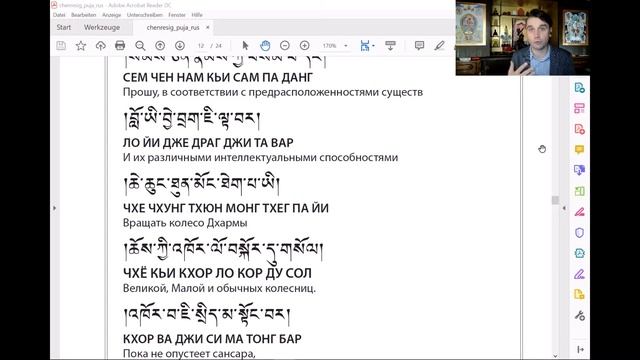
Task: Click the text 'Прошу, в соответствии с предрасположенностями существ'
Action: click(x=273, y=92)
